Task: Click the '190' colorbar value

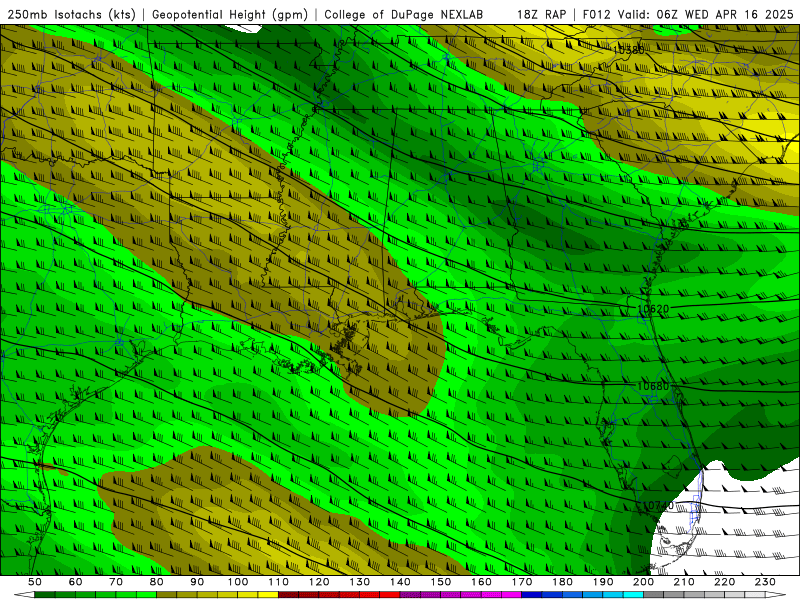Action: click(603, 582)
